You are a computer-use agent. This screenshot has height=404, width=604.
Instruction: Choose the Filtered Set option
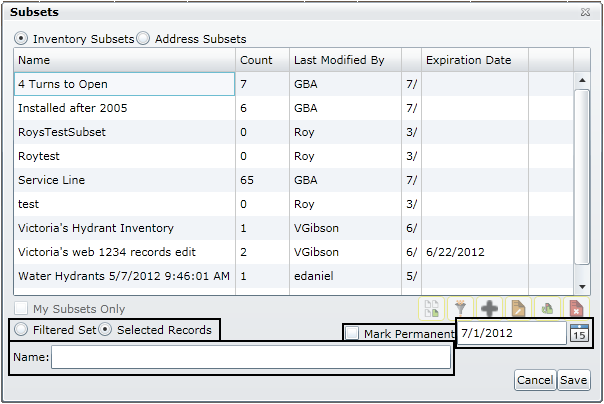click(x=21, y=330)
